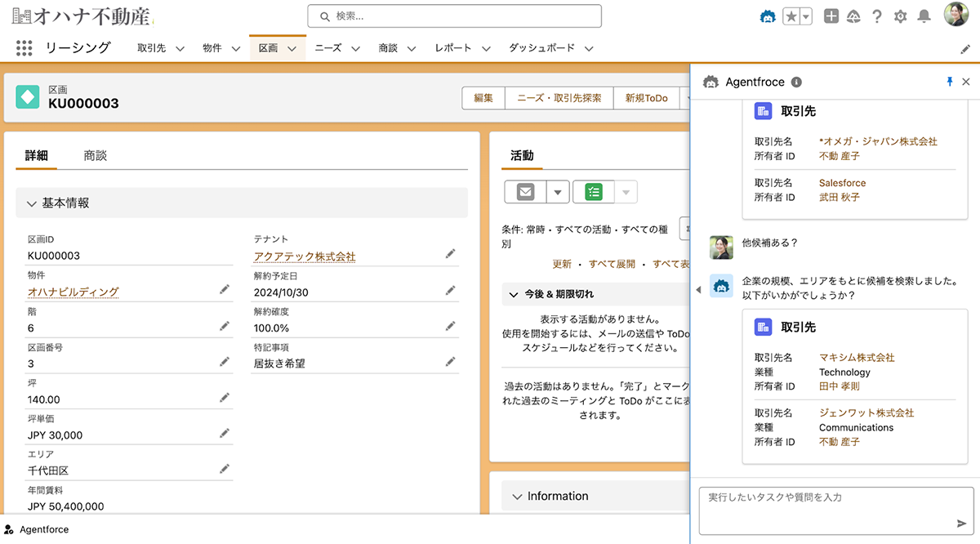The image size is (980, 544).
Task: Open the マキシム株式会社 account link
Action: pyautogui.click(x=857, y=358)
